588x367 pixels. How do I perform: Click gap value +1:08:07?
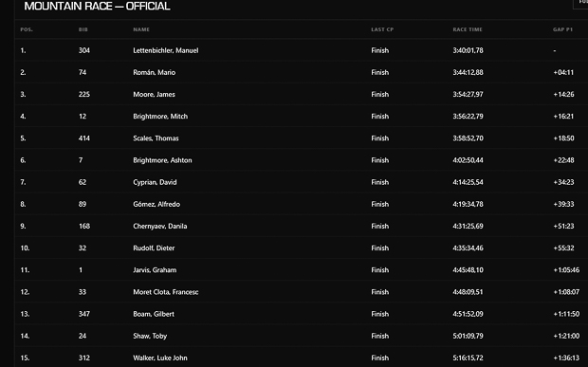point(566,292)
